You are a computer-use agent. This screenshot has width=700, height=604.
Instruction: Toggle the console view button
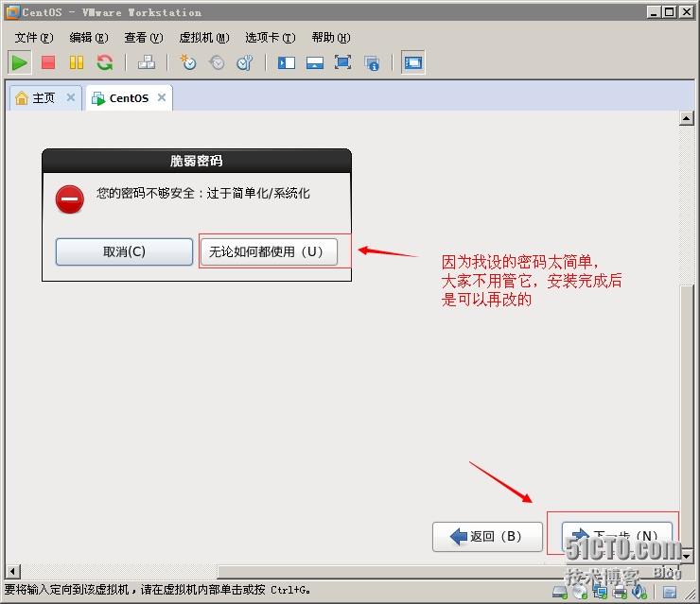pos(413,62)
